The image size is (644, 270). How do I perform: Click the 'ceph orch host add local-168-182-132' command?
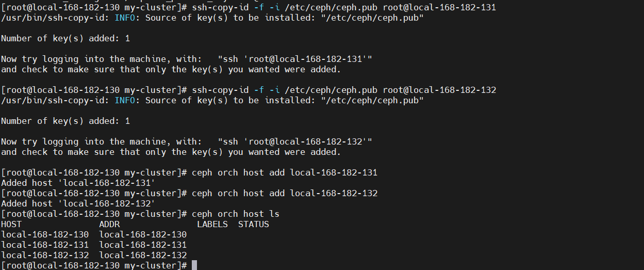284,193
